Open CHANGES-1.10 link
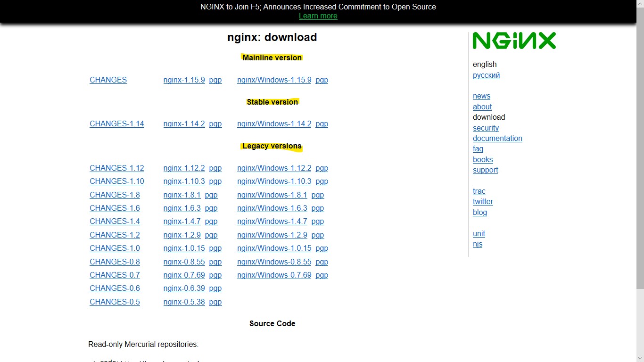644x362 pixels. pos(117,181)
